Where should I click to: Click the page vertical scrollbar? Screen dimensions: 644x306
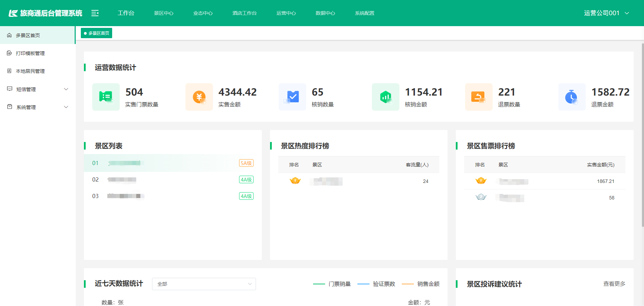pyautogui.click(x=643, y=135)
